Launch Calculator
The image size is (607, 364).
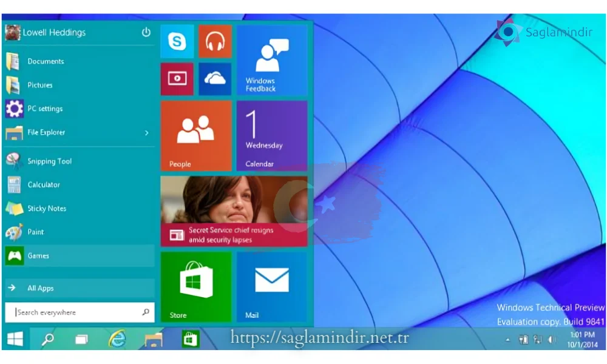tap(80, 185)
